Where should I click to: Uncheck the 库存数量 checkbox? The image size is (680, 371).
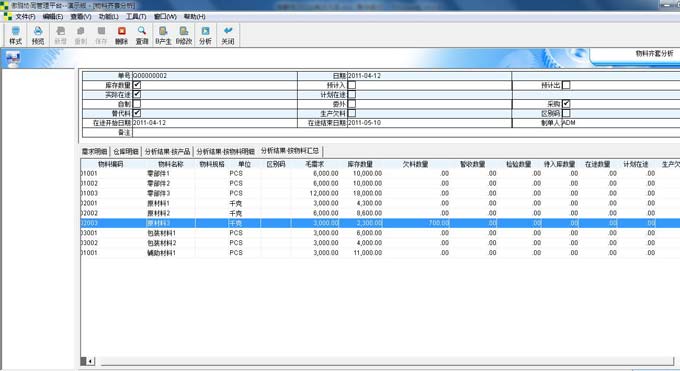tap(137, 85)
